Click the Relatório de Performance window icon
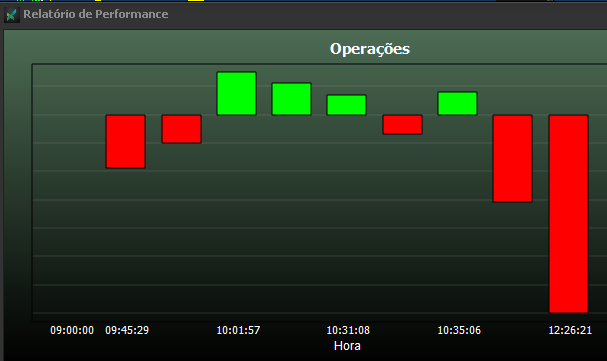607x361 pixels. pos(12,15)
